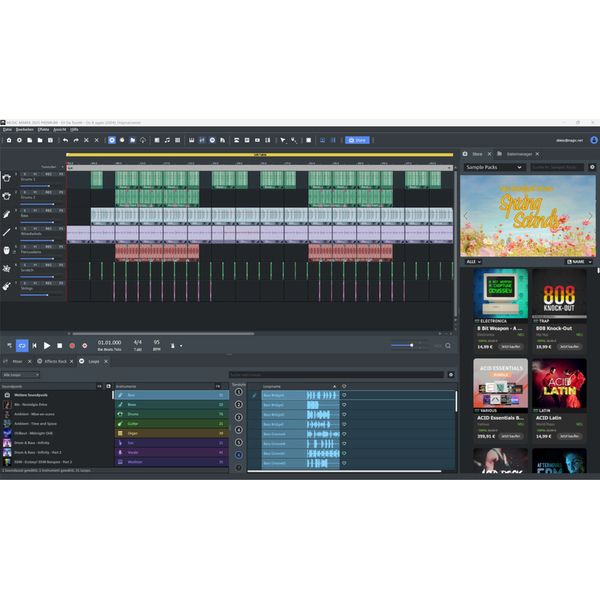Toggle favorite heart on the fourth Bass loop
This screenshot has height=600, width=600.
[x=344, y=424]
